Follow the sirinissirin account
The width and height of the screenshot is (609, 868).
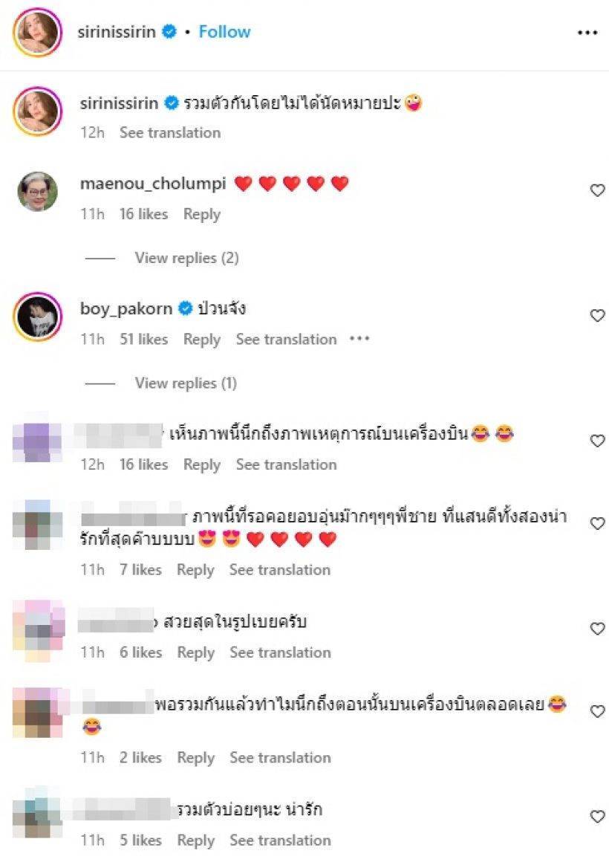(x=224, y=31)
